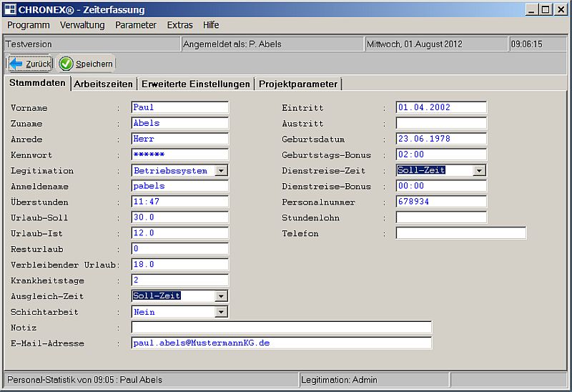Screen dimensions: 572x392
Task: Open the Parameter menu
Action: coord(136,25)
